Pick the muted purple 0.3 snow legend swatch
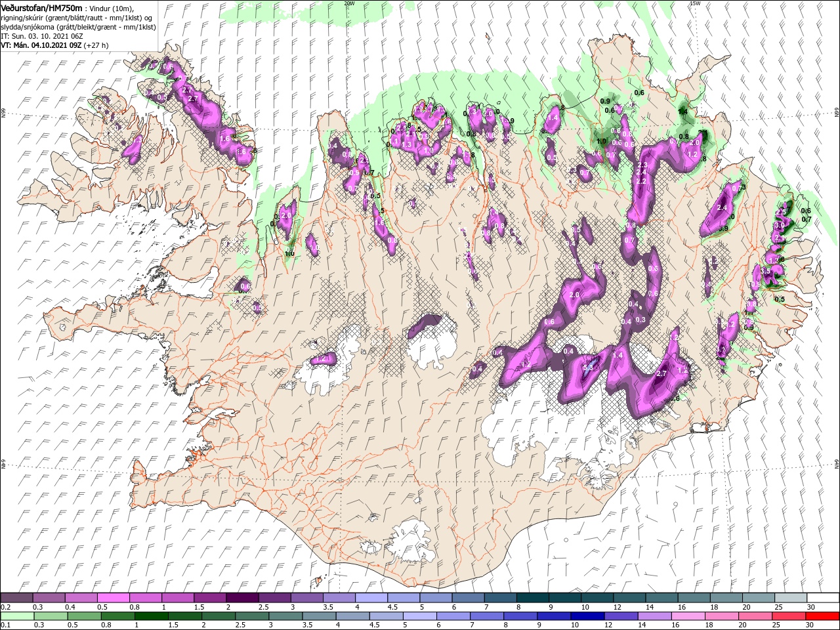 pos(49,598)
